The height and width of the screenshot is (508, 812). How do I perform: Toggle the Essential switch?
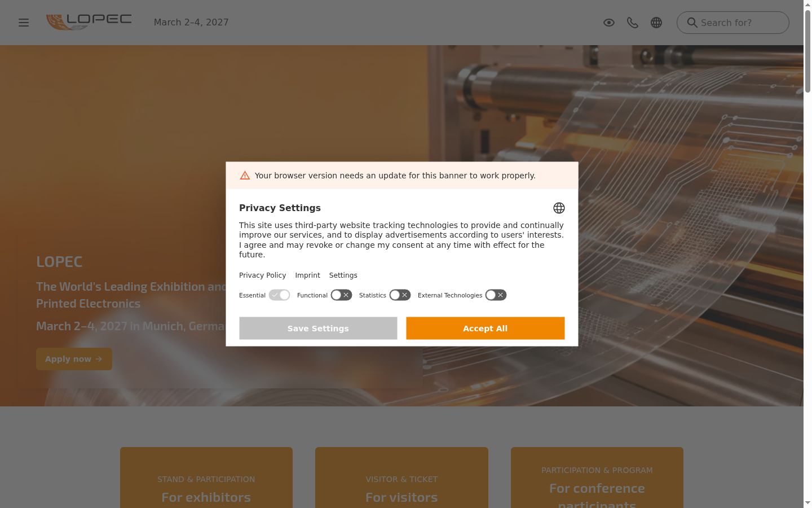(279, 295)
